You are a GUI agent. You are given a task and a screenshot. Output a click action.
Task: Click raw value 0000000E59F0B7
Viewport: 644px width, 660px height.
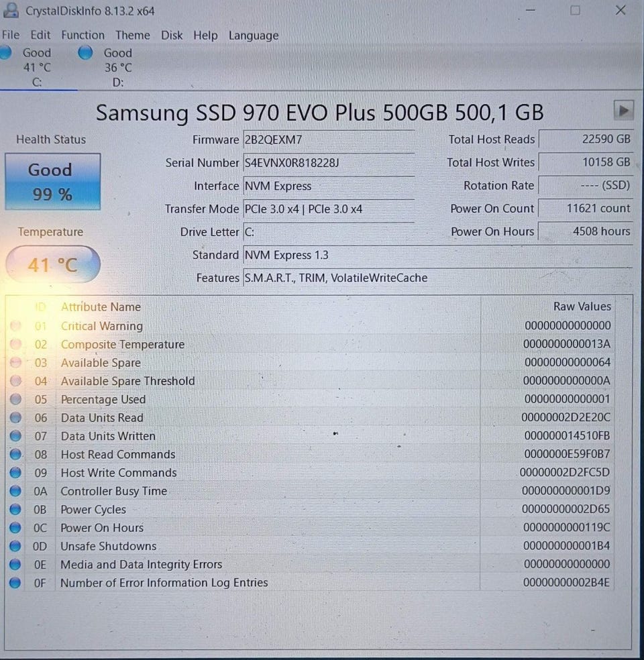(x=567, y=453)
